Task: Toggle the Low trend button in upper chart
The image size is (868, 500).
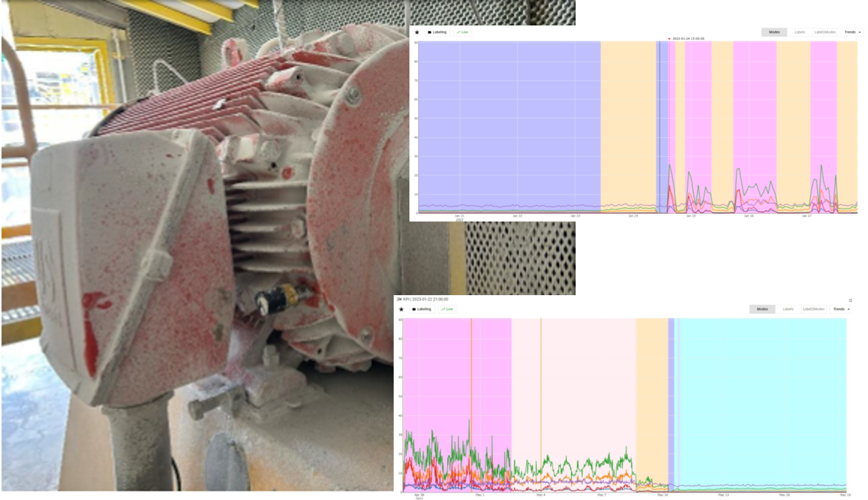Action: point(462,32)
